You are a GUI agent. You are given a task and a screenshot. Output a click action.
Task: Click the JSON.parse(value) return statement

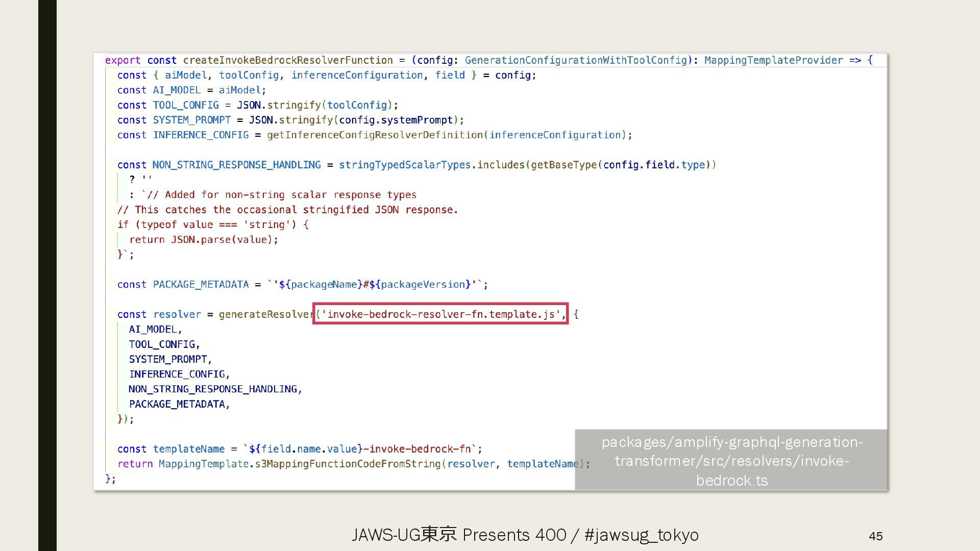(x=204, y=240)
